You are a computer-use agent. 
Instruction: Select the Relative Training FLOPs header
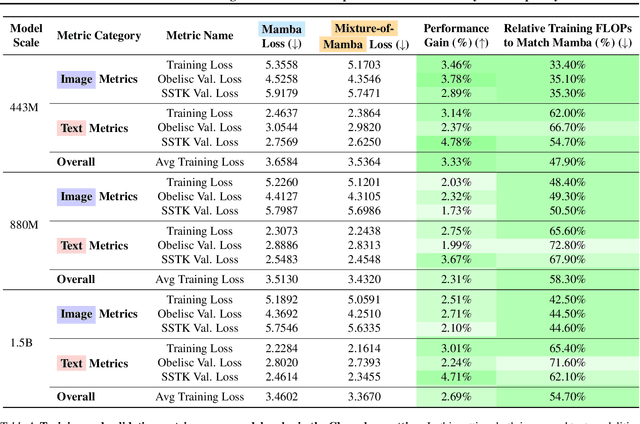tap(567, 35)
